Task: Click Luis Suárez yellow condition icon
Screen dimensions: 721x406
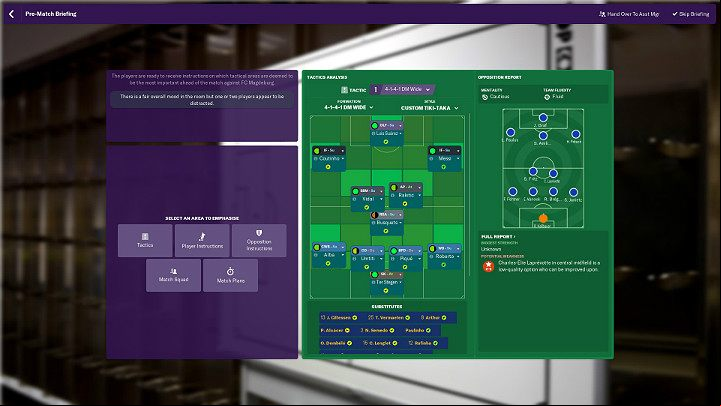Action: [x=386, y=142]
